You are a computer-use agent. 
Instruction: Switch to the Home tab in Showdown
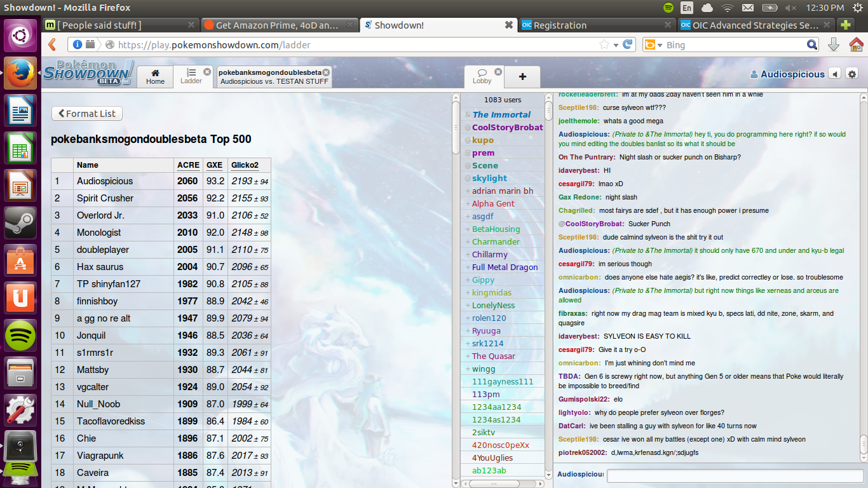click(x=155, y=76)
